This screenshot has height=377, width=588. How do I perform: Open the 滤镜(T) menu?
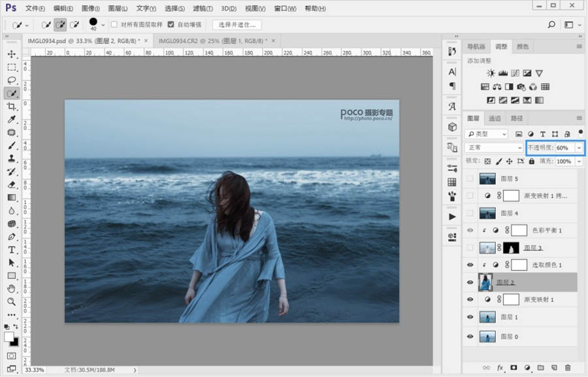pyautogui.click(x=204, y=8)
